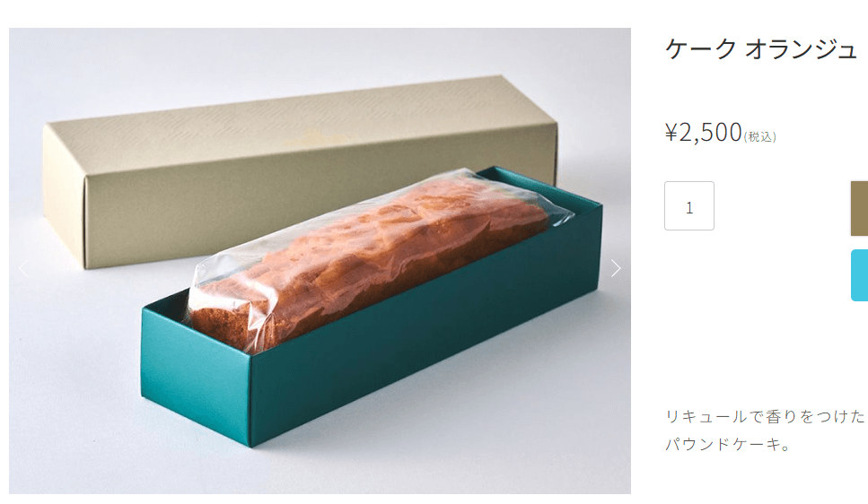Open the main pound cake product image
Viewport: 868px width, 504px height.
point(320,261)
